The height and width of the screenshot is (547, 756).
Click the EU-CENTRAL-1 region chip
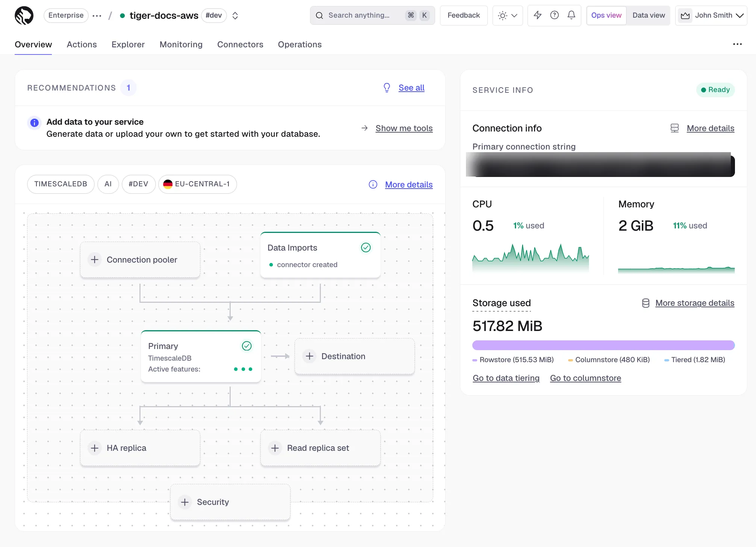pyautogui.click(x=198, y=184)
